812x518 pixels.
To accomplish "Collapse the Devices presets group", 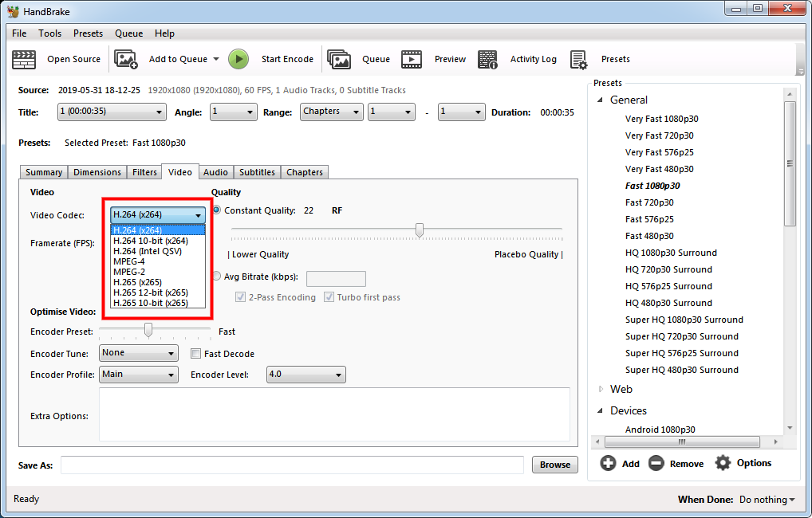I will pyautogui.click(x=600, y=410).
